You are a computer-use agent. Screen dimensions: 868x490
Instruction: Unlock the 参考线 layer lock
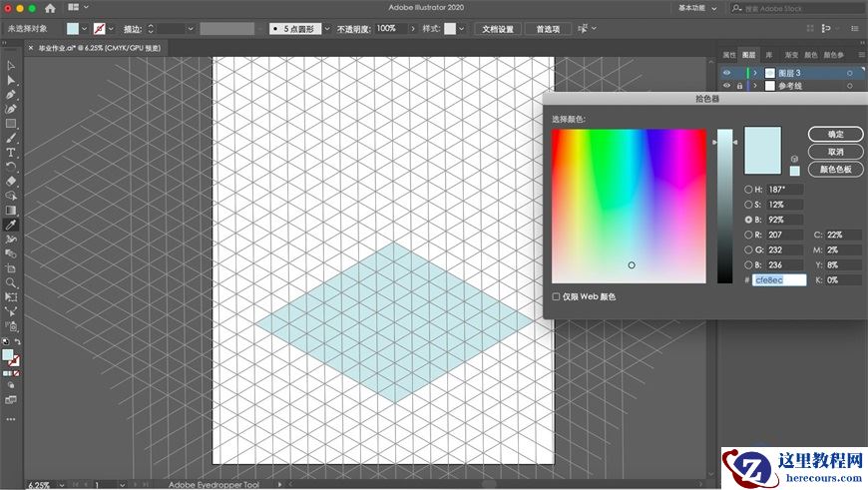coord(739,86)
